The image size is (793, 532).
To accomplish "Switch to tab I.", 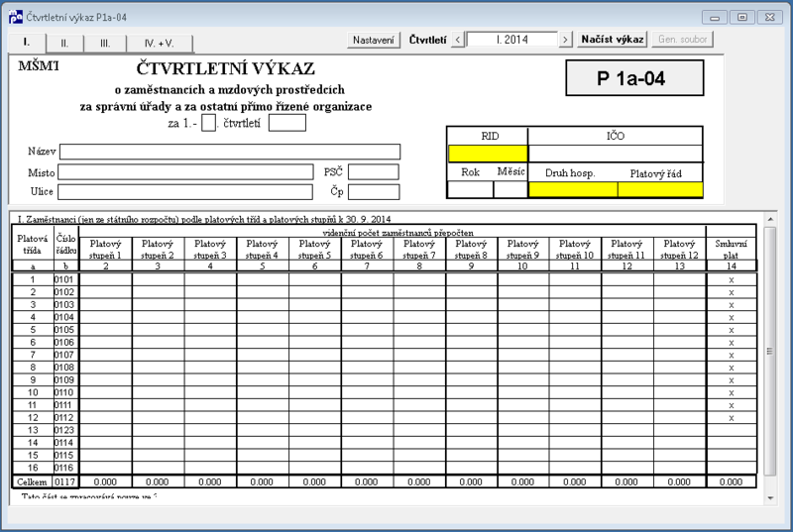I will point(27,43).
